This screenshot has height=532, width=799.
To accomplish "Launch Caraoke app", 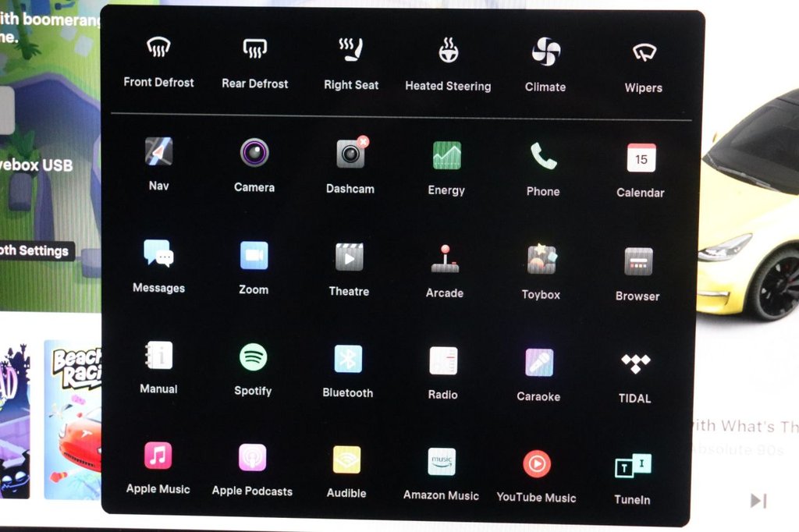I will pos(538,363).
